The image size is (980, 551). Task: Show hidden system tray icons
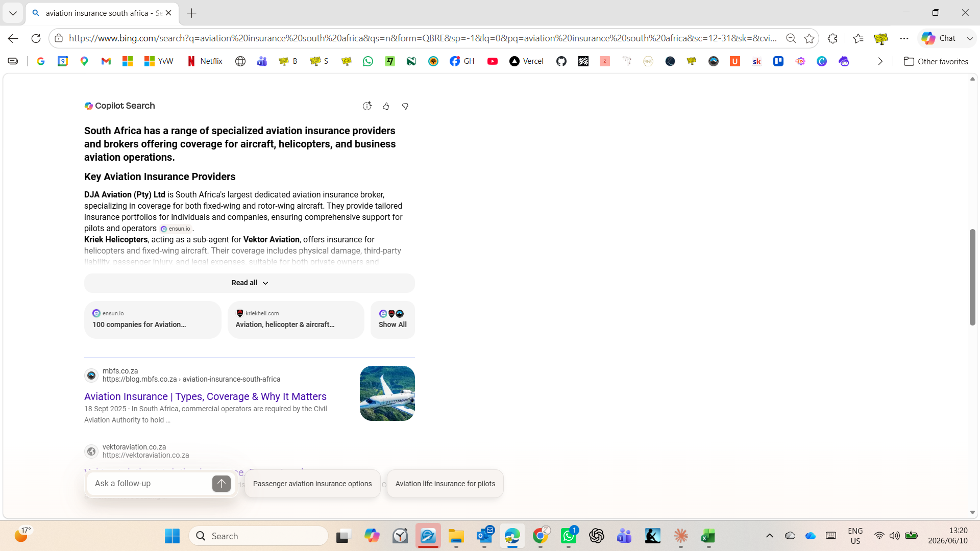770,536
